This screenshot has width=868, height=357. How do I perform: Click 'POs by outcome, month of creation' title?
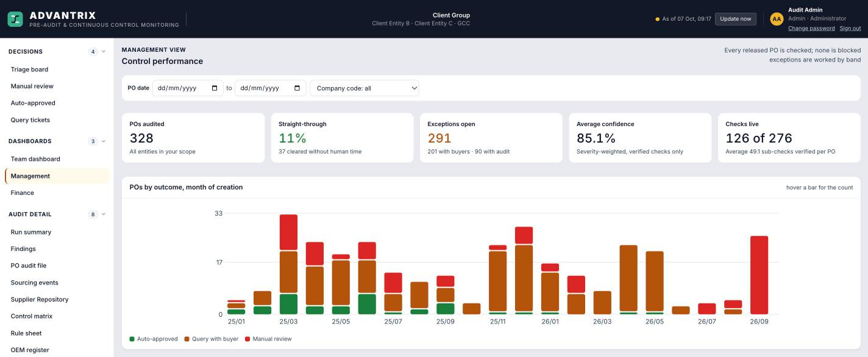[186, 187]
